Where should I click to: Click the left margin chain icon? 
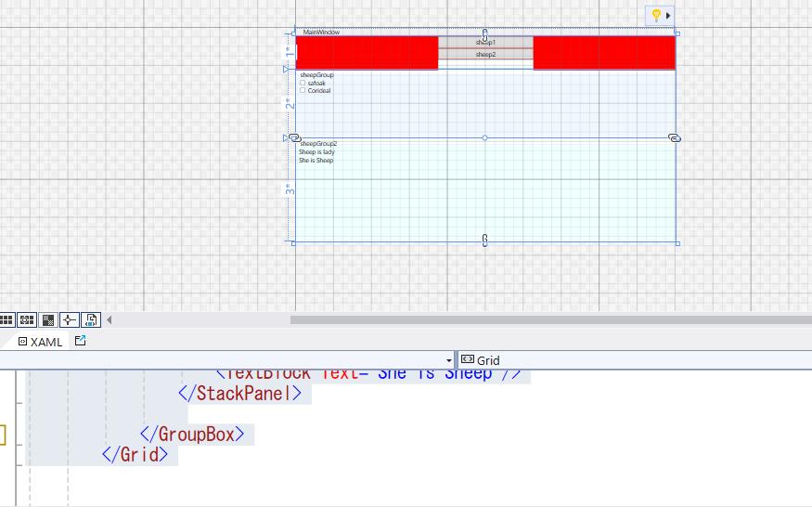tap(295, 138)
